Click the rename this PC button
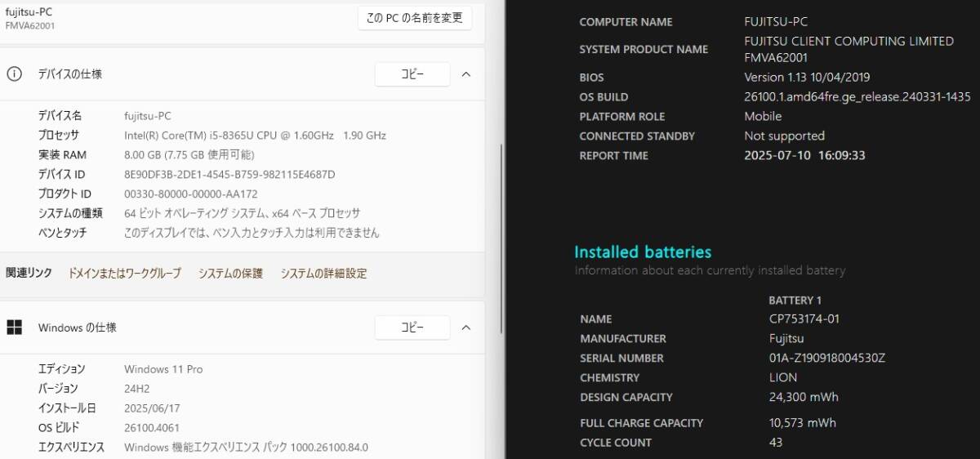The width and height of the screenshot is (980, 459). 415,18
